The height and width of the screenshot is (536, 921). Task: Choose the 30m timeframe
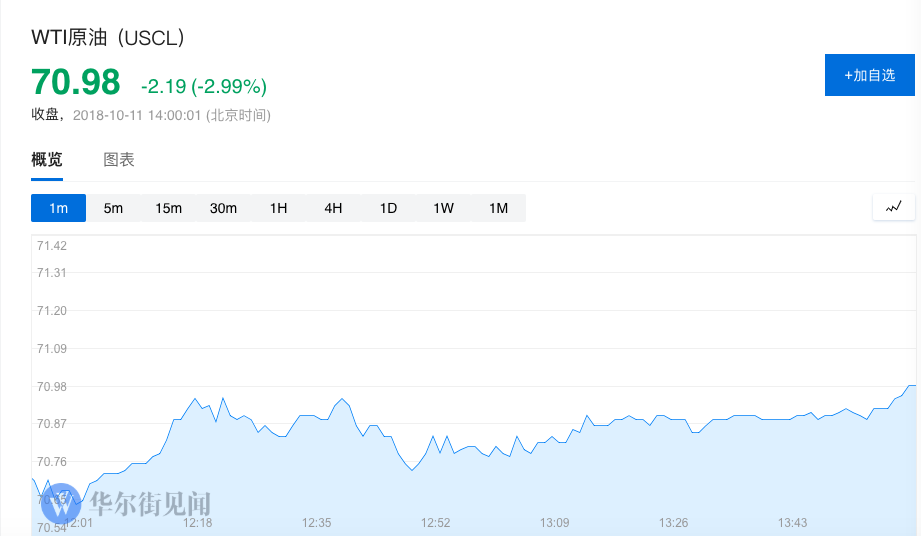point(223,208)
